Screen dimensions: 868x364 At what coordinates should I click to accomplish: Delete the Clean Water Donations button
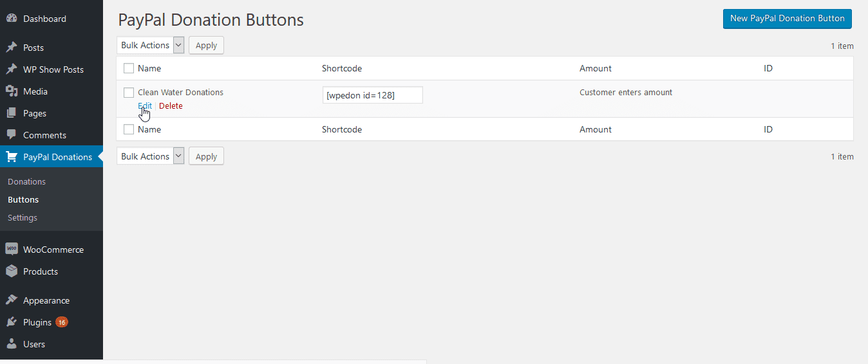pyautogui.click(x=171, y=106)
